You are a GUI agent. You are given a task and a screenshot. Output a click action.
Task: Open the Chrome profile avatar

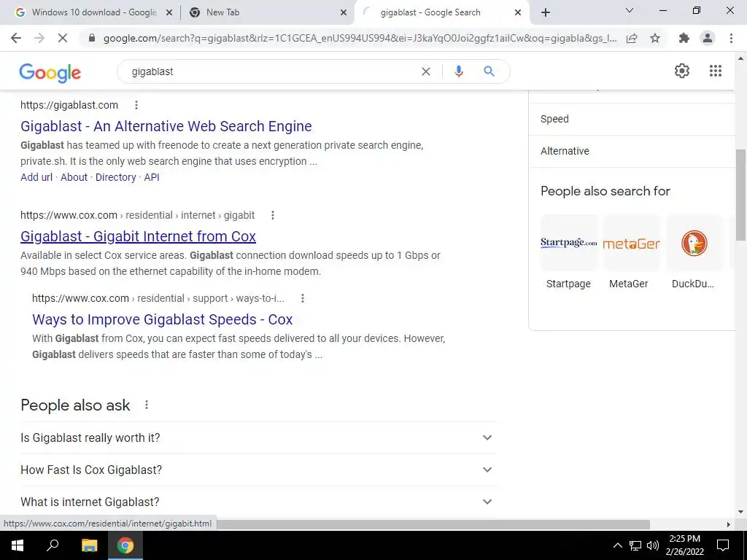708,38
